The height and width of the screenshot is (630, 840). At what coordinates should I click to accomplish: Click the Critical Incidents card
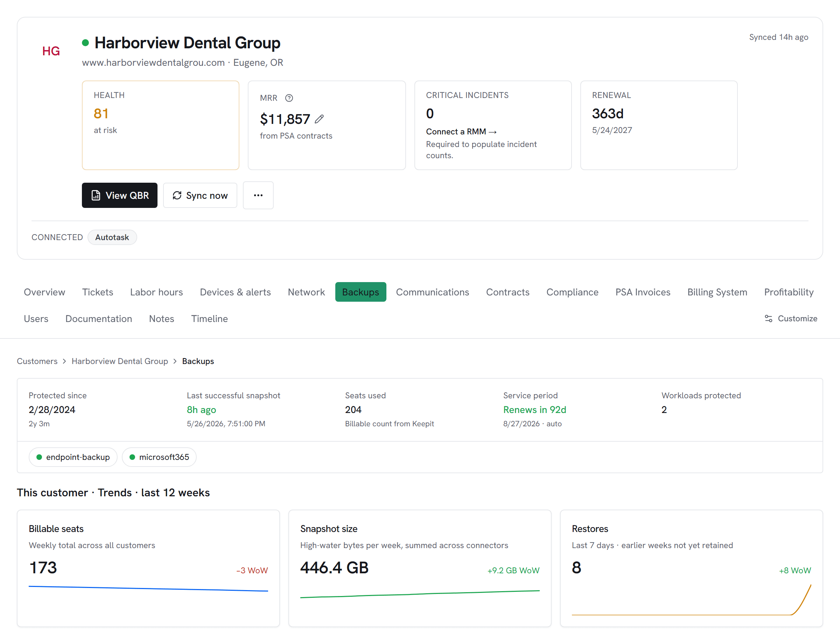click(x=493, y=125)
